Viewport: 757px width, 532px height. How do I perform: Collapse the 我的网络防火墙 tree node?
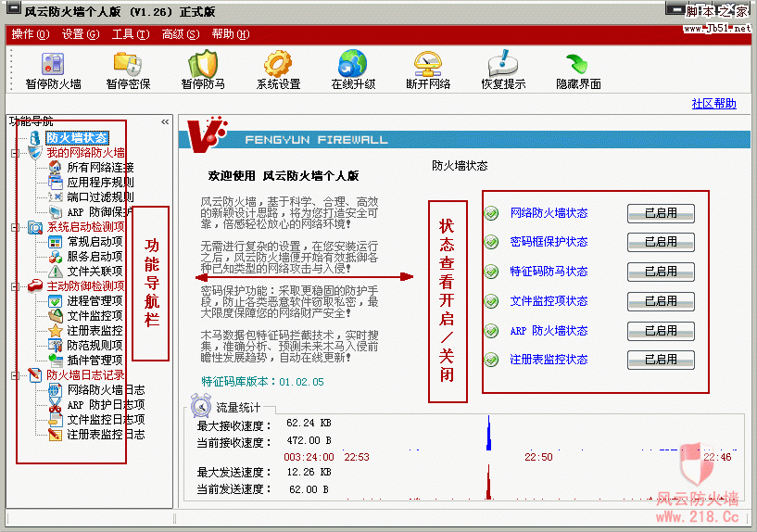point(16,153)
